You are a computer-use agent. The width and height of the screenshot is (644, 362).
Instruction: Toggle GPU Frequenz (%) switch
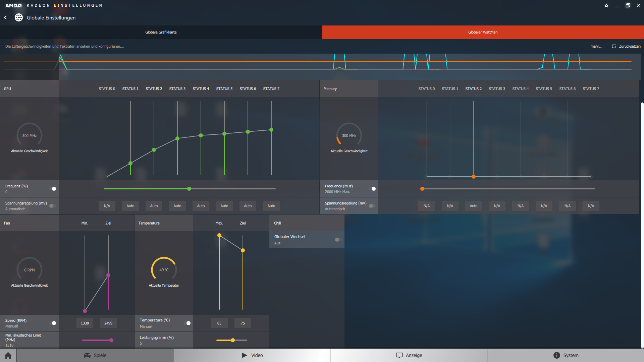tap(53, 189)
